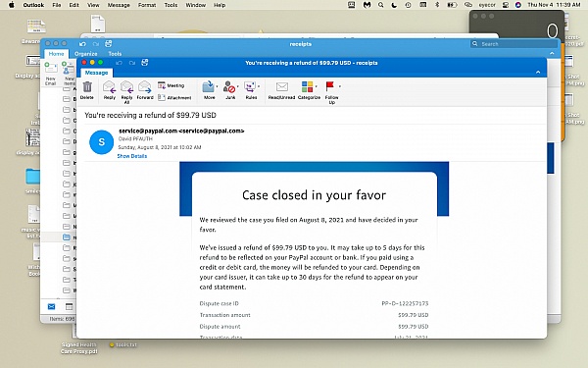Click Signed Health Care Proxy.pdf on desktop
Screen dimensions: 588x368
click(x=79, y=348)
